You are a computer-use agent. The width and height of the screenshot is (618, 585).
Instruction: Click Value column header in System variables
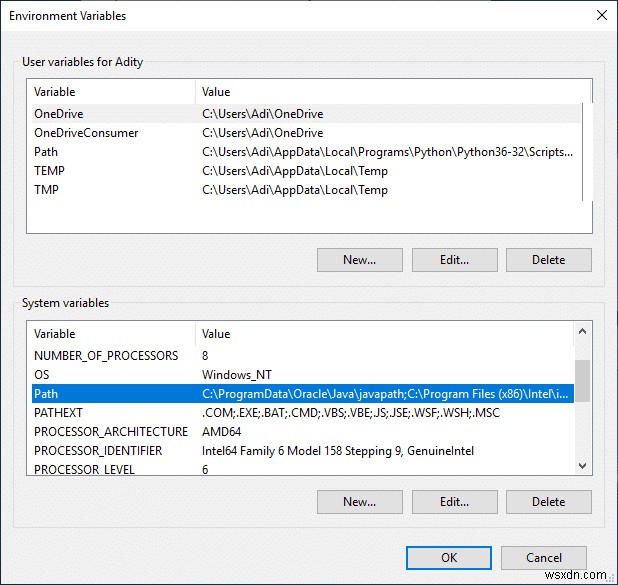click(x=384, y=334)
